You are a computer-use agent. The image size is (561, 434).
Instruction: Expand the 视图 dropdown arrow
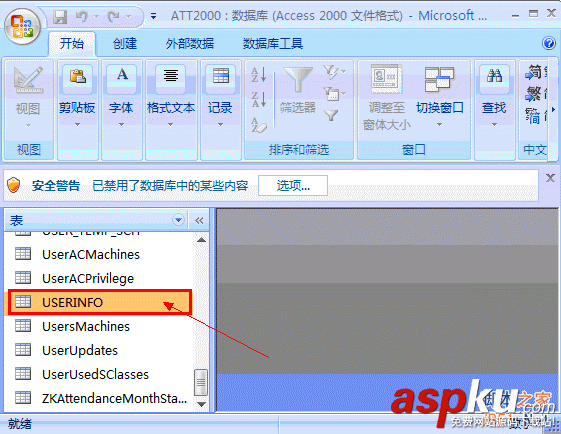coord(28,126)
